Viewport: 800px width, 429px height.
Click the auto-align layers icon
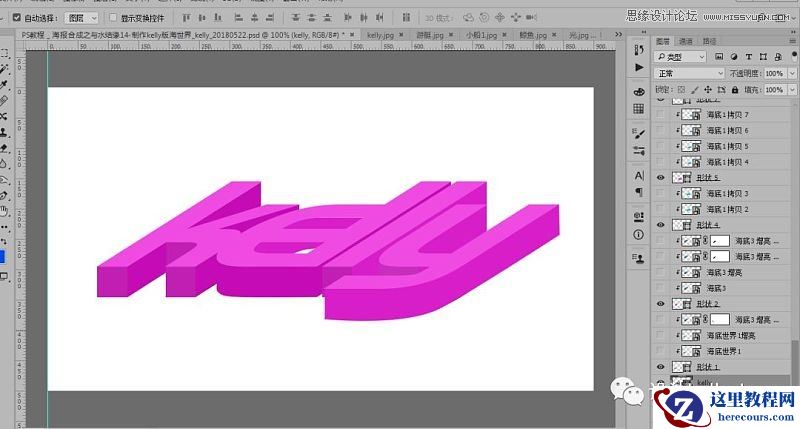pos(406,18)
